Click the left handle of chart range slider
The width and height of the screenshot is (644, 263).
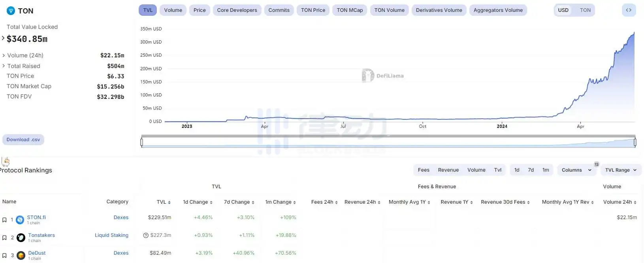[x=141, y=142]
